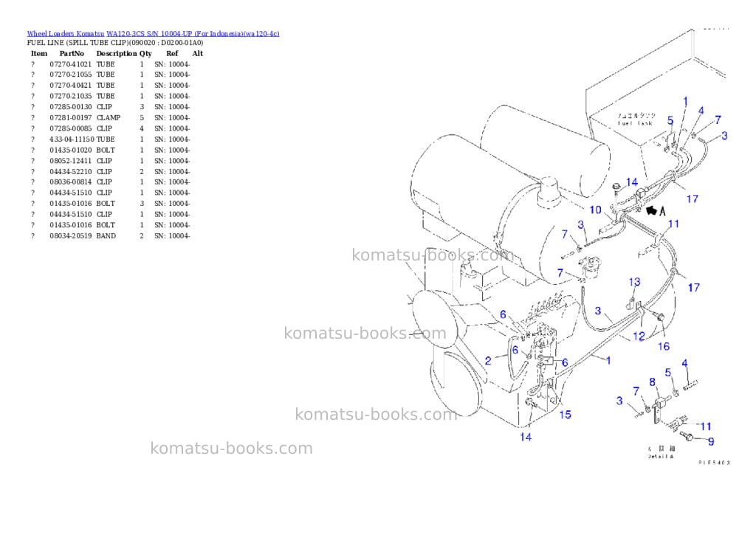Click callout number 15 in diagram

[x=565, y=415]
